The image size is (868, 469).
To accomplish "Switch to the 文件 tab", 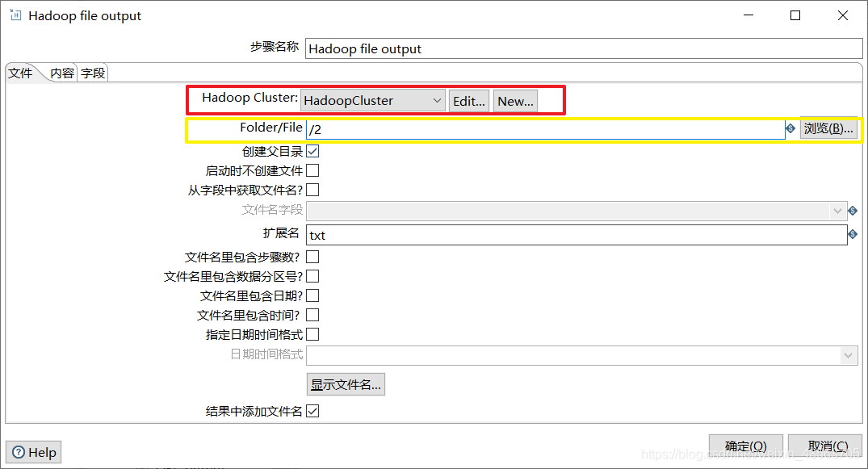I will [20, 73].
